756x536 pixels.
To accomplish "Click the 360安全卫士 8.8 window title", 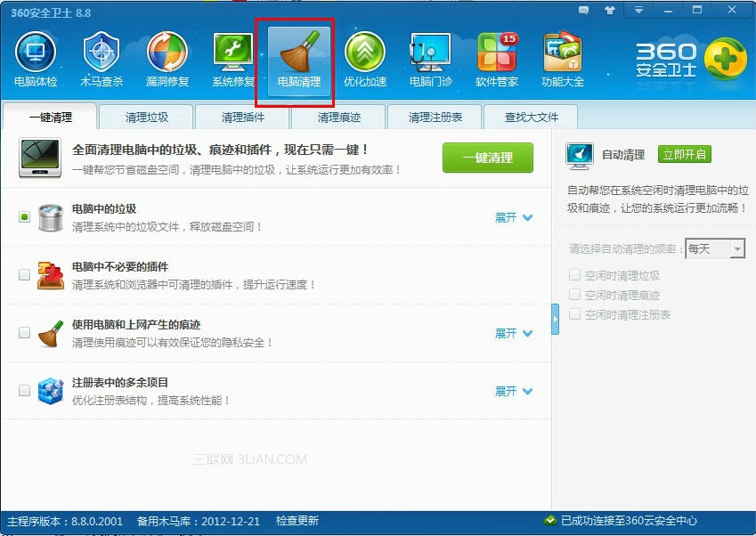I will [51, 12].
